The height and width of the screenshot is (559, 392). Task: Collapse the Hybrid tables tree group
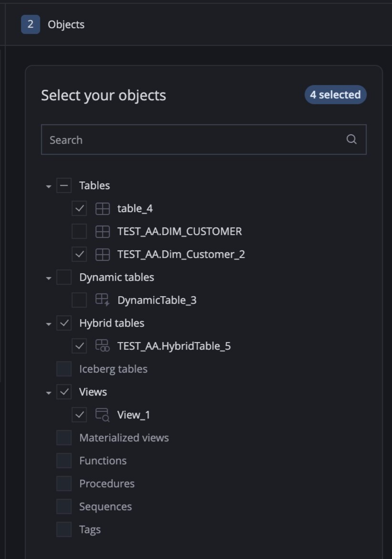point(48,324)
